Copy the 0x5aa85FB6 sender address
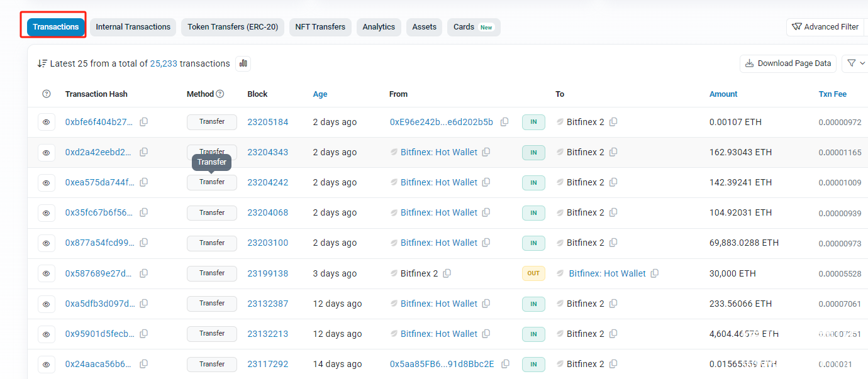The width and height of the screenshot is (868, 379). coord(506,364)
